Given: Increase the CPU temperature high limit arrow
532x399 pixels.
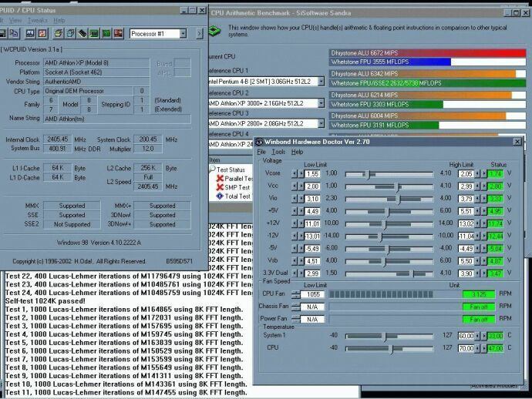Looking at the screenshot, I should click(484, 348).
